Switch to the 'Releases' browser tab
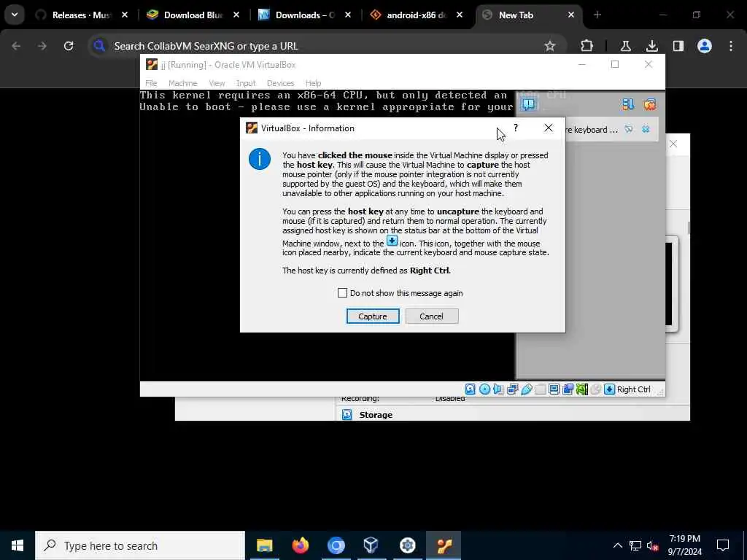The width and height of the screenshot is (747, 560). tap(81, 15)
